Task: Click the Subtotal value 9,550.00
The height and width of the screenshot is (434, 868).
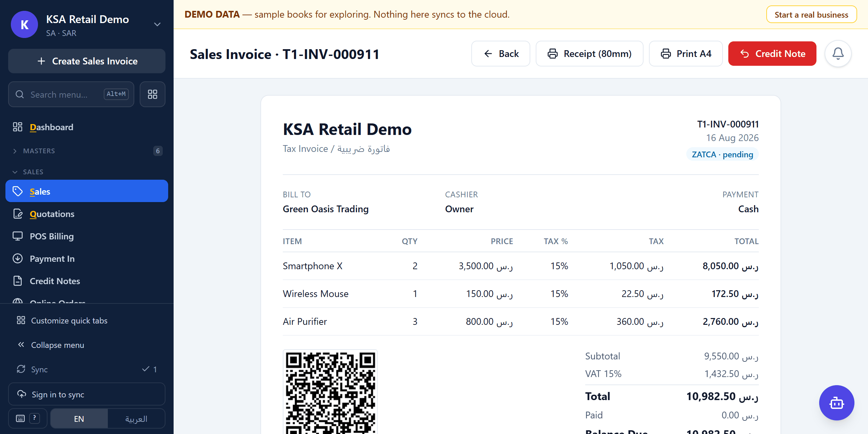Action: tap(731, 356)
